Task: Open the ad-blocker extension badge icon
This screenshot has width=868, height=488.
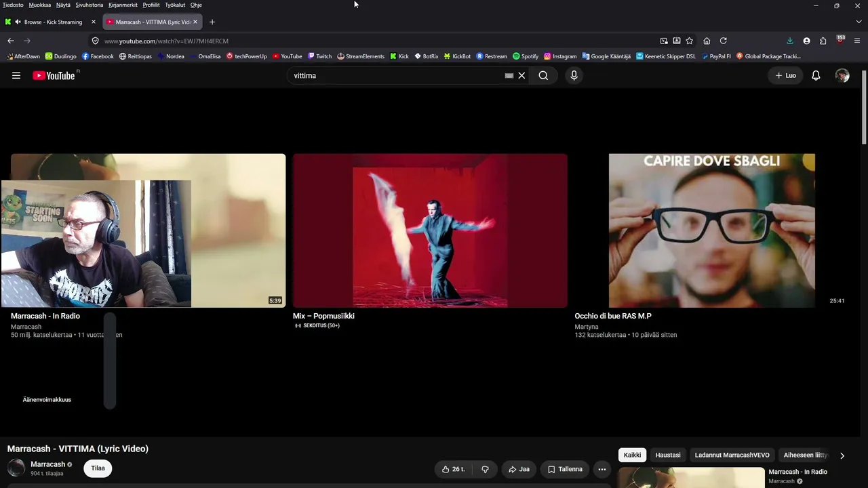Action: 840,40
